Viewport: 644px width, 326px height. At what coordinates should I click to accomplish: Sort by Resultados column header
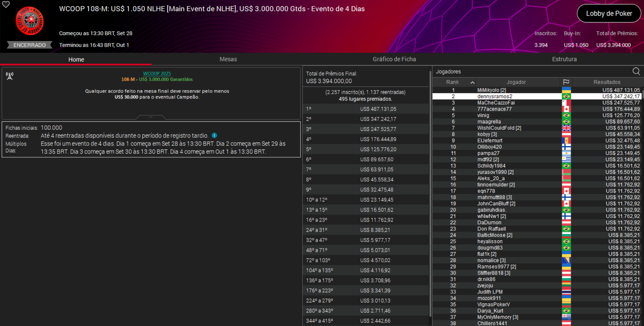click(x=607, y=82)
